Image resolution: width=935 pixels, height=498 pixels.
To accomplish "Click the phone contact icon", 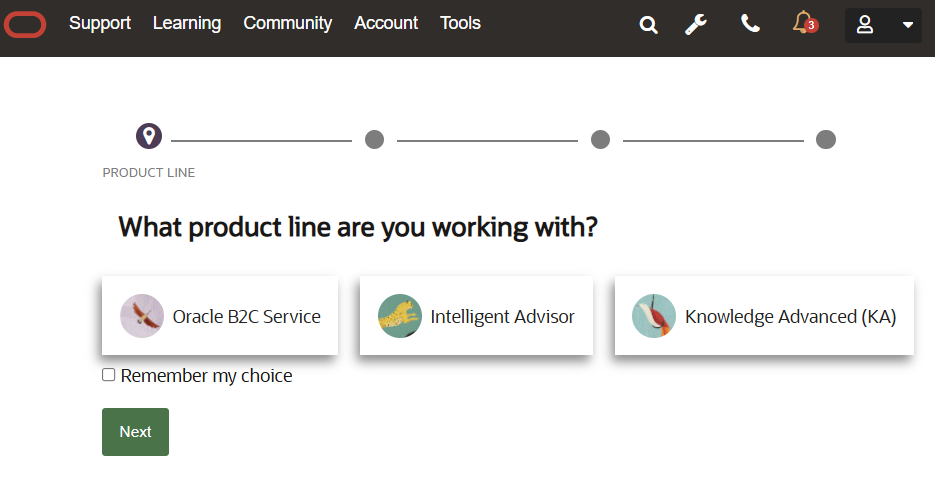I will click(x=750, y=24).
